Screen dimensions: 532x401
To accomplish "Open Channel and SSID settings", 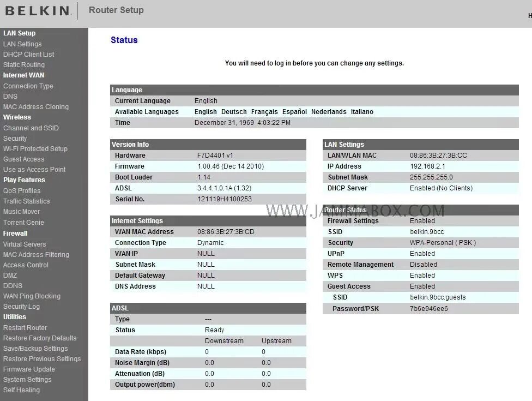I will [31, 128].
